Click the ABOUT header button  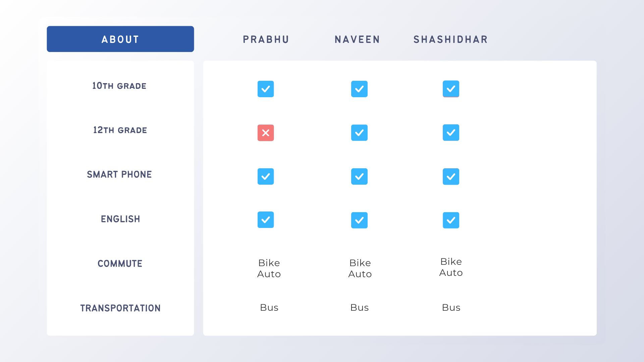120,39
